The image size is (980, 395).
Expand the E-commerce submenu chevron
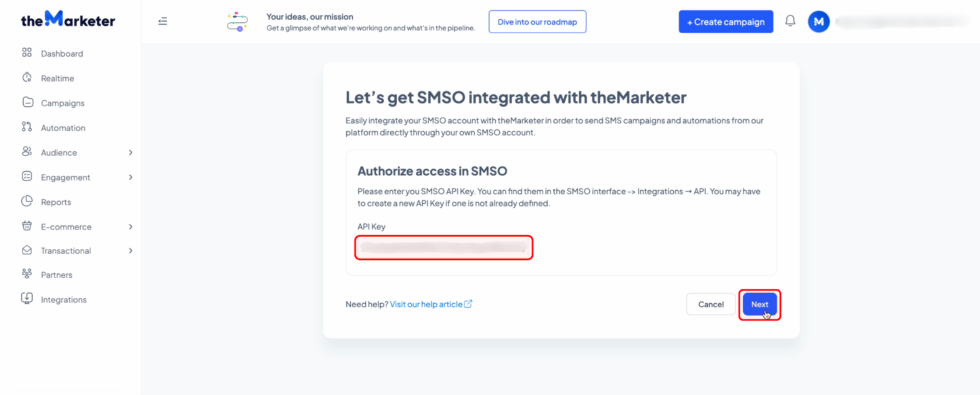click(x=130, y=227)
